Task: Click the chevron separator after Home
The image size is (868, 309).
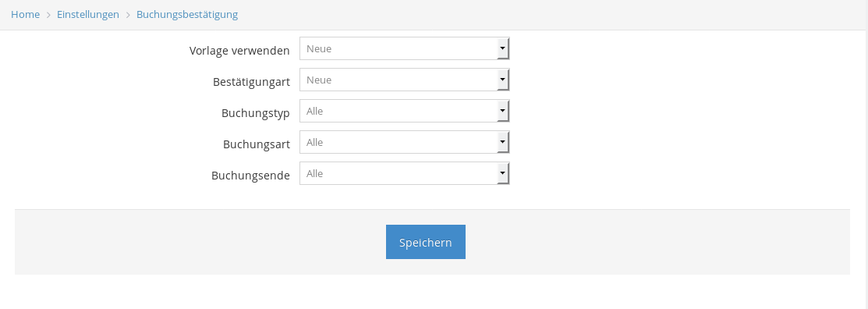Action: coord(48,15)
